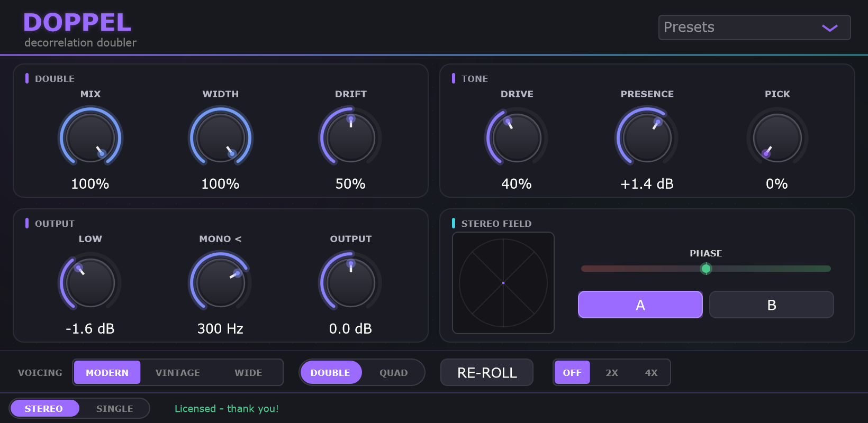The width and height of the screenshot is (868, 423).
Task: Click the Width knob
Action: pyautogui.click(x=221, y=138)
